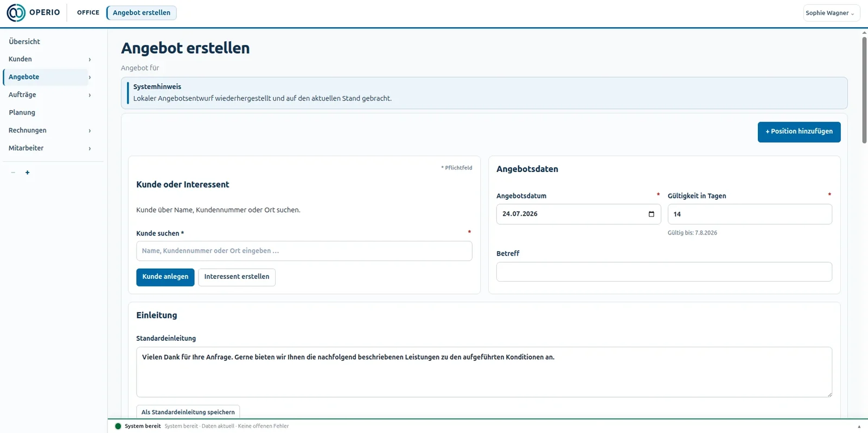This screenshot has height=433, width=868.
Task: Click the minus icon in the sidebar
Action: (13, 173)
